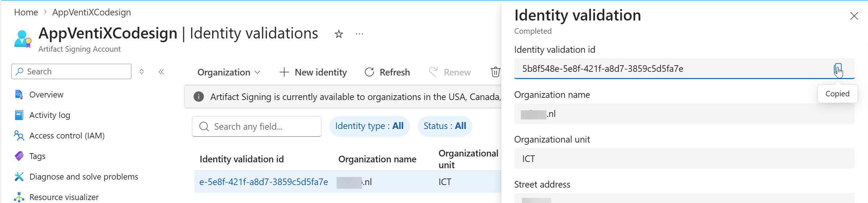Click the Organizational unit column header

click(468, 159)
